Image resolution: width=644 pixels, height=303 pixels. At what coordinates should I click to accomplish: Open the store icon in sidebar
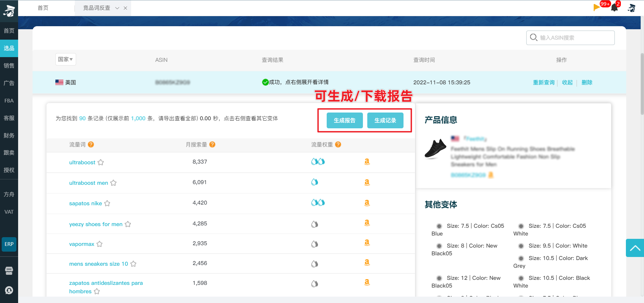click(x=9, y=271)
